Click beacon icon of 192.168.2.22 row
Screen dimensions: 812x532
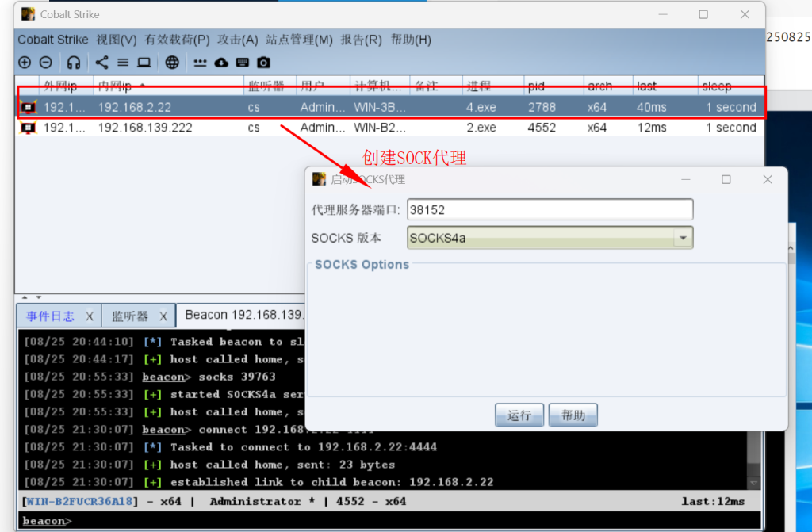pyautogui.click(x=28, y=107)
